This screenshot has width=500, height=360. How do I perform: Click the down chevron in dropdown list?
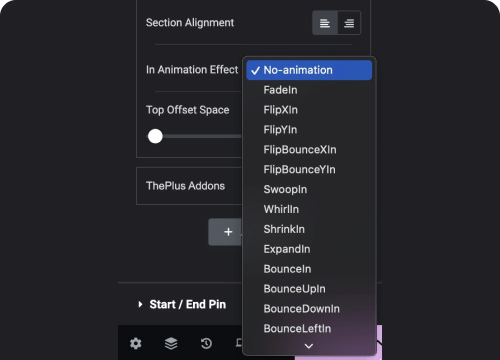pyautogui.click(x=309, y=346)
